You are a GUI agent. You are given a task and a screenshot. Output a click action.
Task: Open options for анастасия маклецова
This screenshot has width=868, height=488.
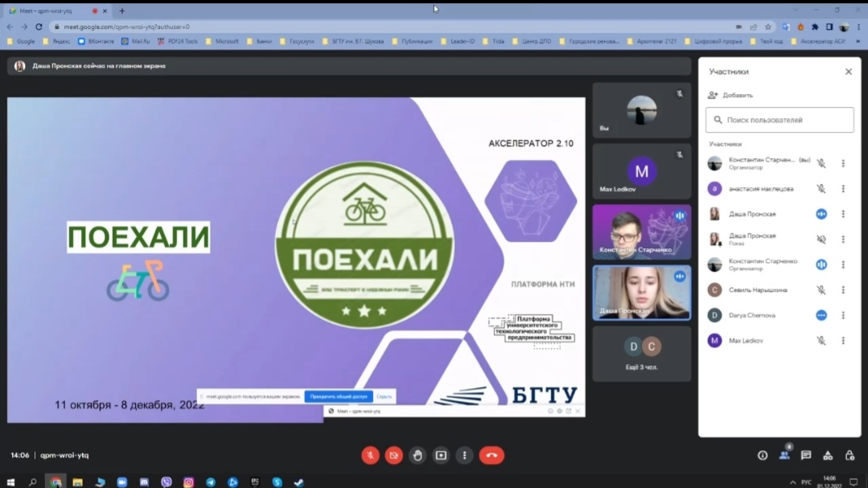coord(843,189)
